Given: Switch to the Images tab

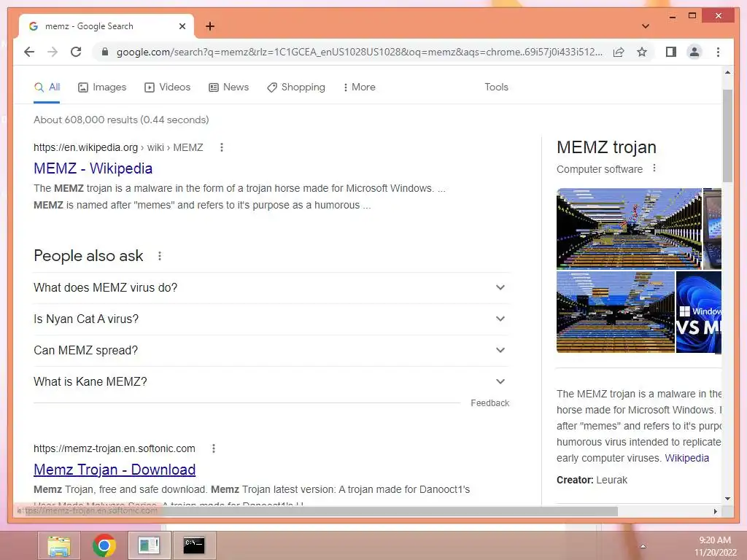Looking at the screenshot, I should tap(102, 87).
